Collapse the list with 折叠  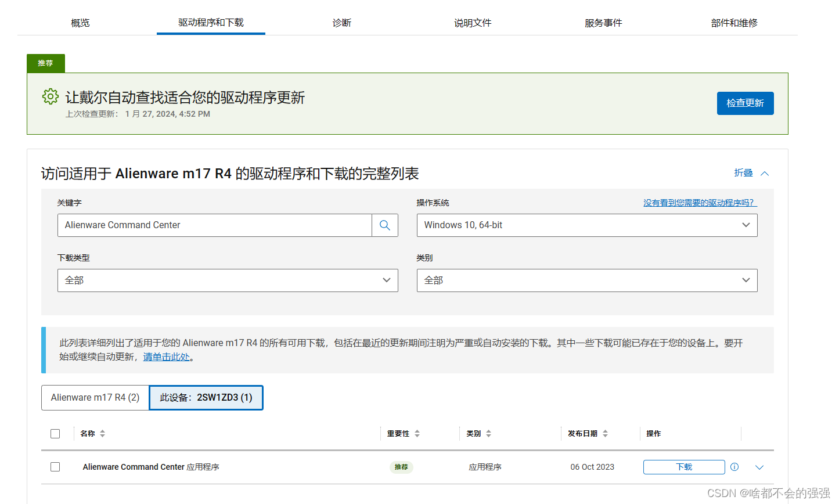click(751, 173)
